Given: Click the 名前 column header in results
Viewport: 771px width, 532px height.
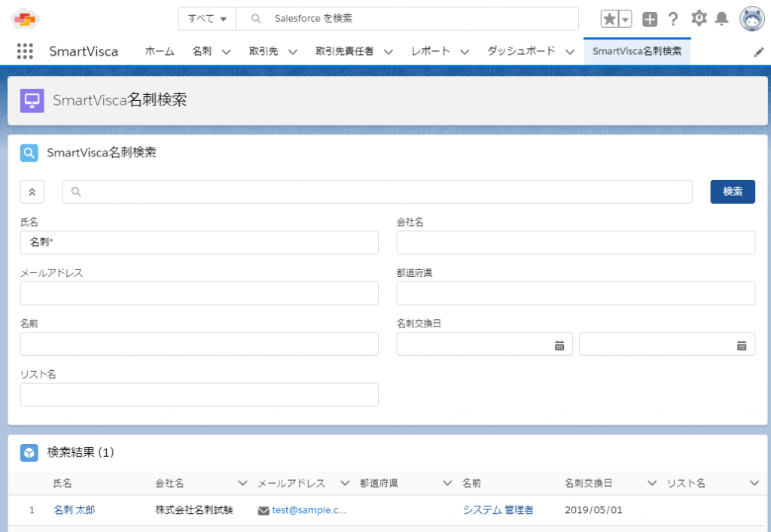Looking at the screenshot, I should 471,483.
